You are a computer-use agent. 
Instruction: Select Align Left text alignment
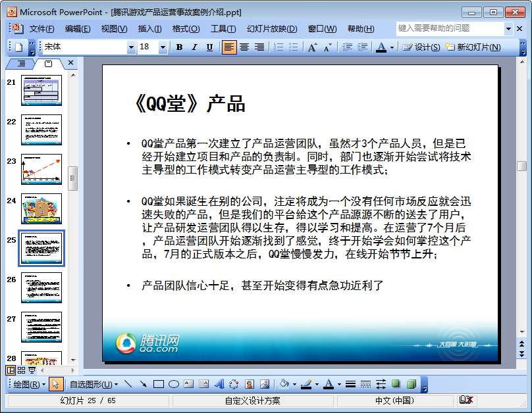[229, 47]
